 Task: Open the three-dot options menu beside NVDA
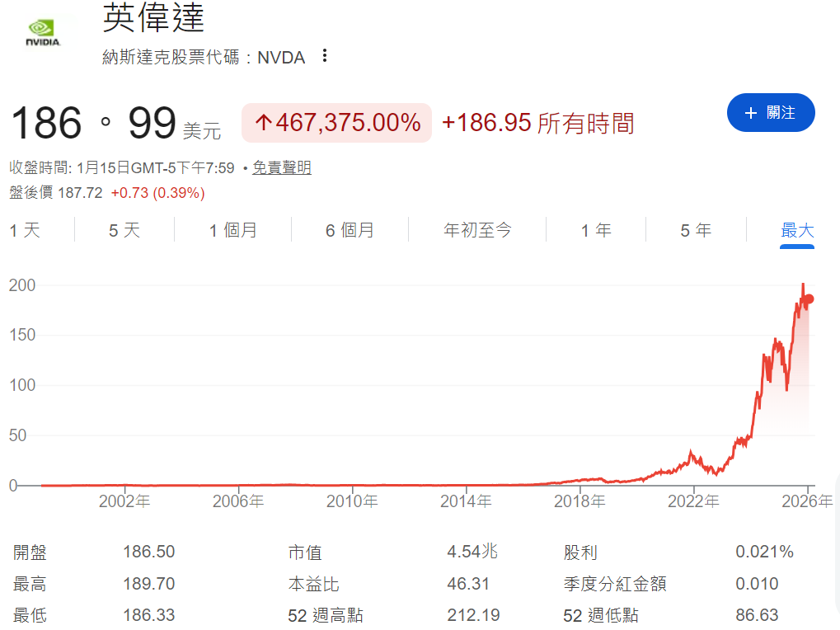click(325, 55)
